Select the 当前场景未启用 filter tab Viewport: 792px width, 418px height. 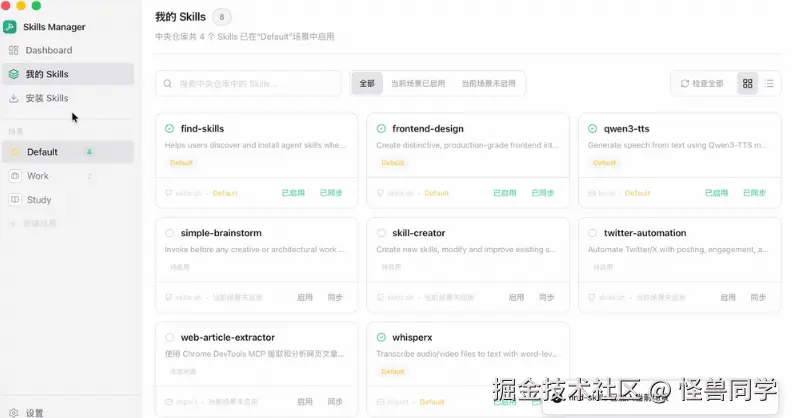(x=488, y=83)
